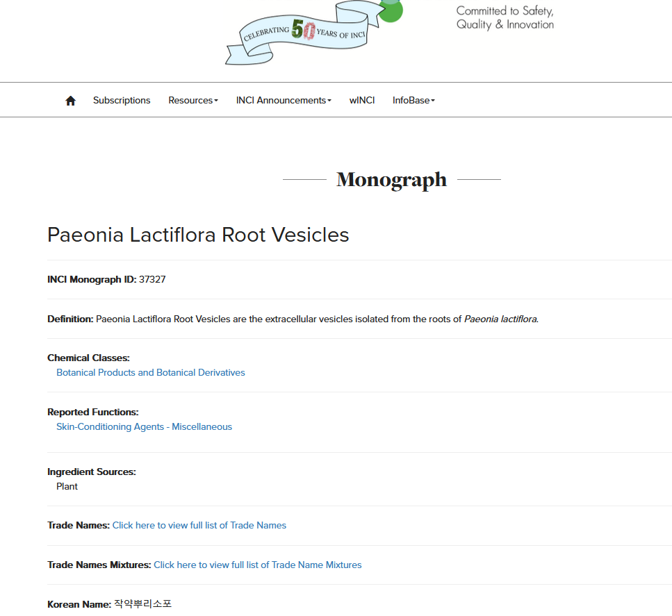This screenshot has height=616, width=672.
Task: Click the Korean name text 작약뿌리소포
Action: point(142,604)
